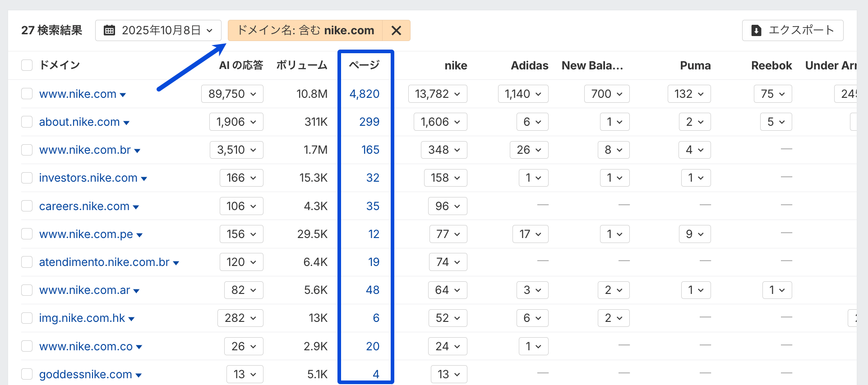This screenshot has width=868, height=385.
Task: Click the caret arrow beside about.nike.com
Action: pyautogui.click(x=126, y=123)
